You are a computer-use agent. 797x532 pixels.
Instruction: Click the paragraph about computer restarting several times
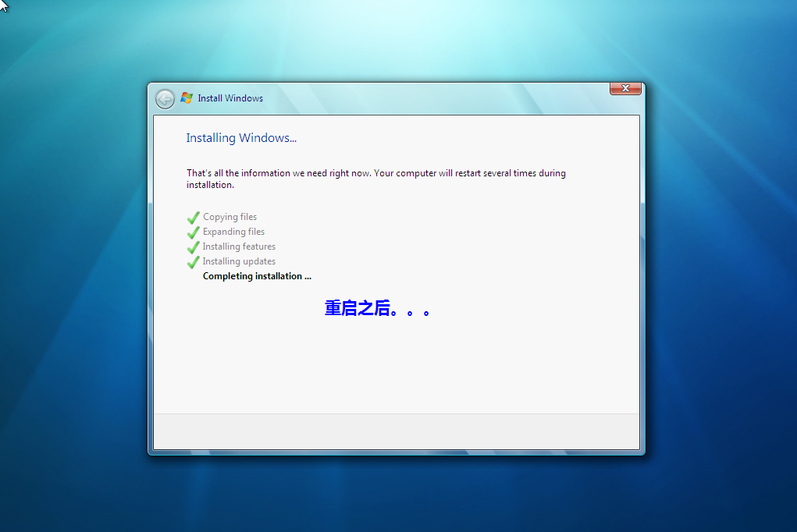click(376, 179)
